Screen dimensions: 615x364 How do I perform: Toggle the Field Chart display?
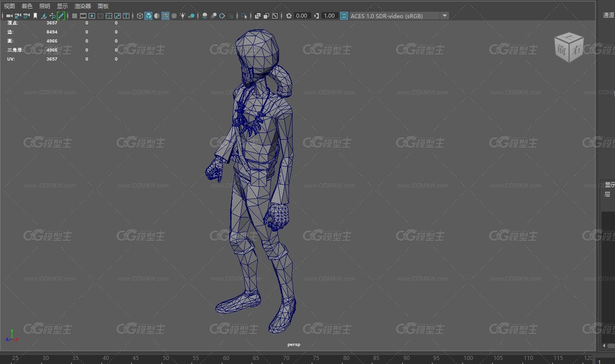pos(109,16)
